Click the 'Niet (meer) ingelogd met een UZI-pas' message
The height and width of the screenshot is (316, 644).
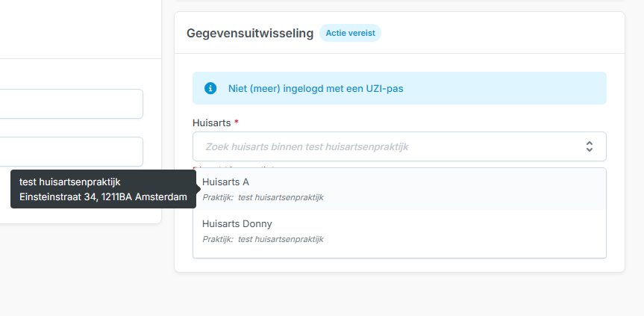[316, 88]
